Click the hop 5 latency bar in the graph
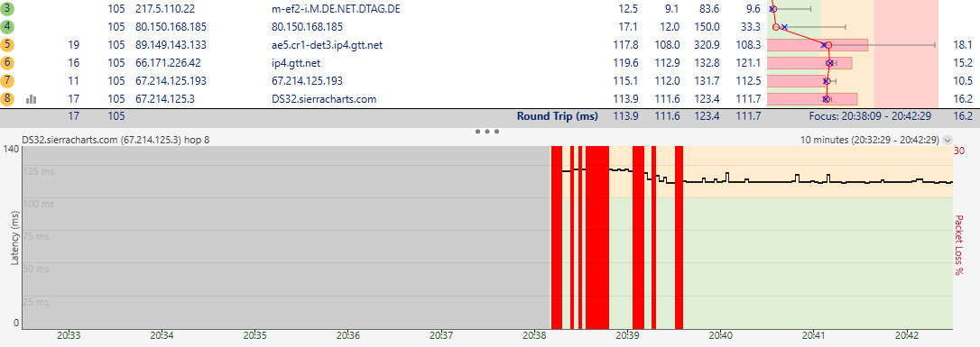Viewport: 980px width, 347px height. 817,45
